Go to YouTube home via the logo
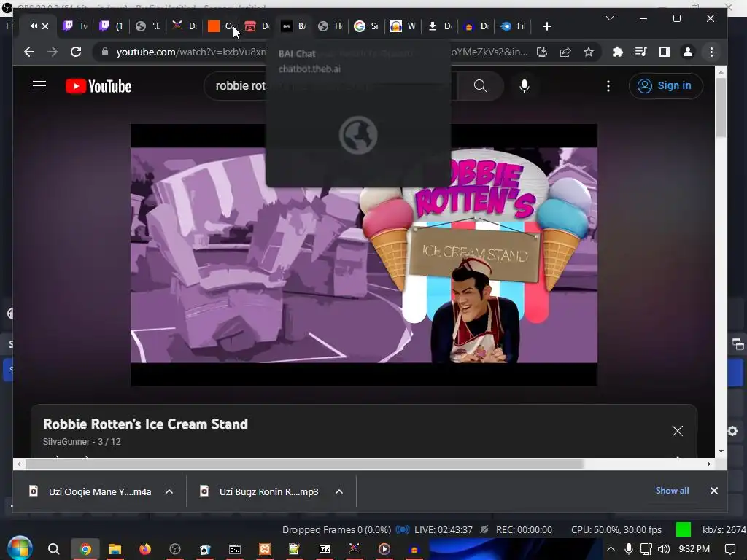 [98, 86]
